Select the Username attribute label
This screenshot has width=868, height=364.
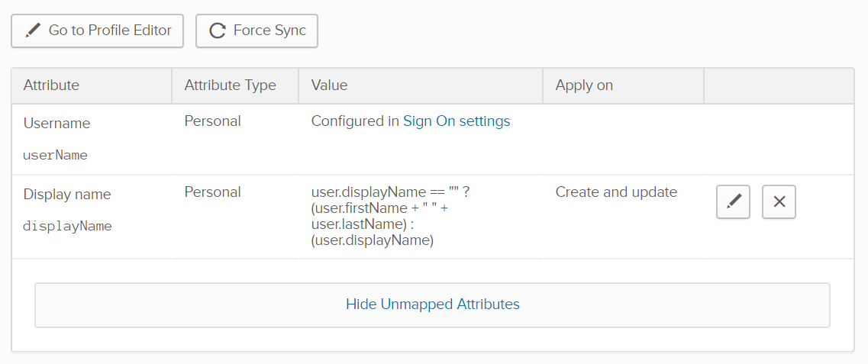pyautogui.click(x=56, y=124)
